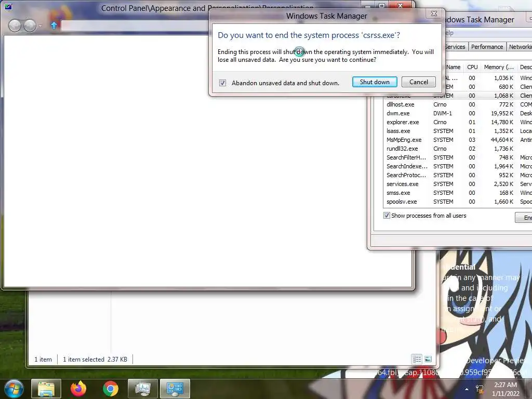Toggle Show processes from all users

tap(387, 216)
